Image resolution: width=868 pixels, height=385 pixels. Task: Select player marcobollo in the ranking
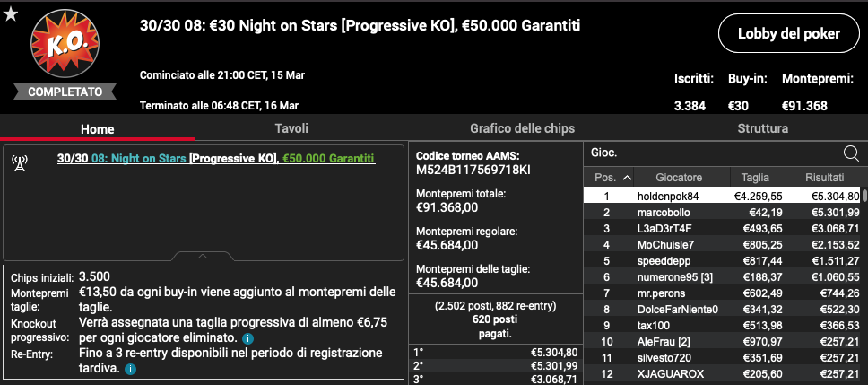723,213
